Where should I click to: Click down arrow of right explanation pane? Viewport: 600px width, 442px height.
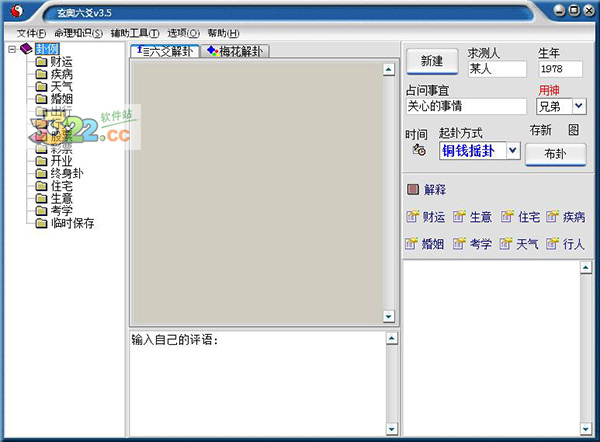[586, 429]
